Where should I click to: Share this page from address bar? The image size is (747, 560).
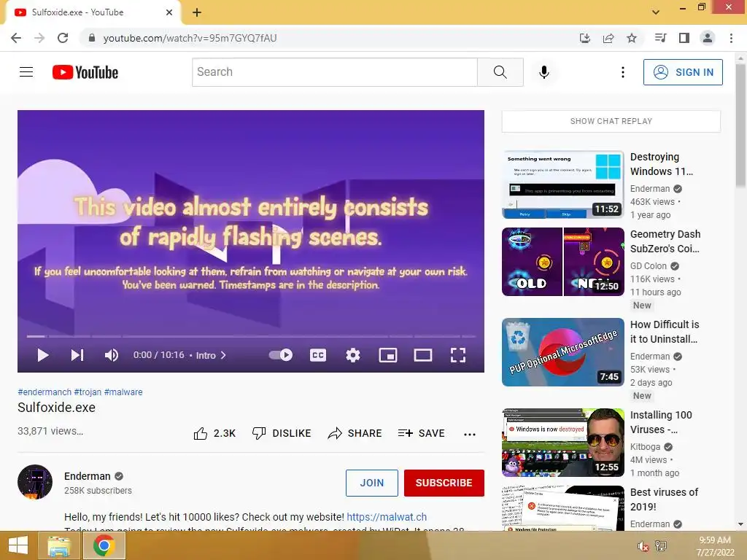pos(608,38)
